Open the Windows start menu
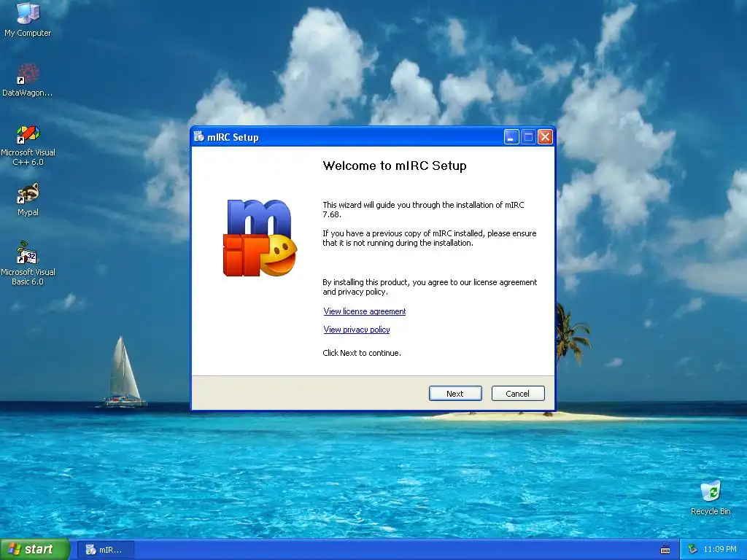Screen dimensions: 747x560 (35, 549)
